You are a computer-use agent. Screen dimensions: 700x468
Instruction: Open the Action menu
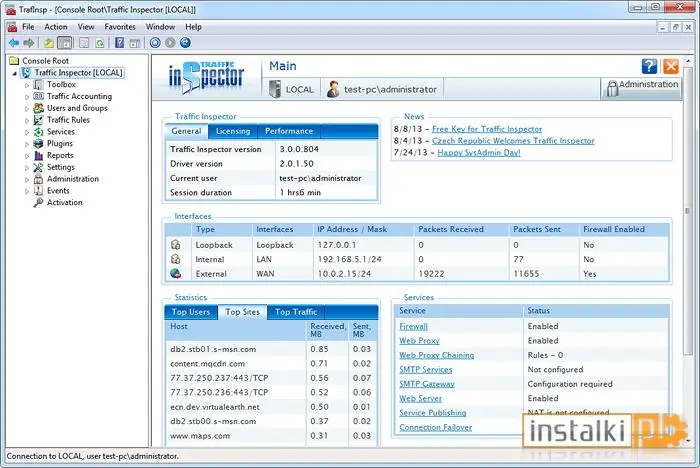pyautogui.click(x=55, y=27)
